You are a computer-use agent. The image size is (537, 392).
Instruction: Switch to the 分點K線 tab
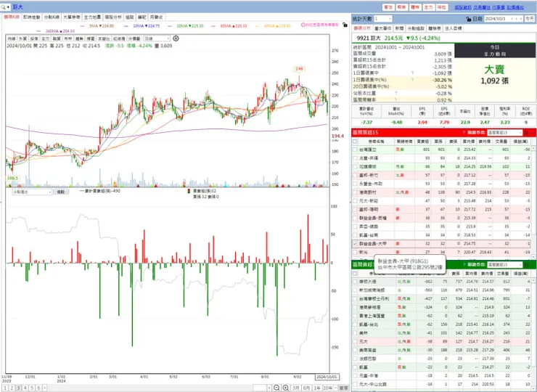tap(52, 17)
